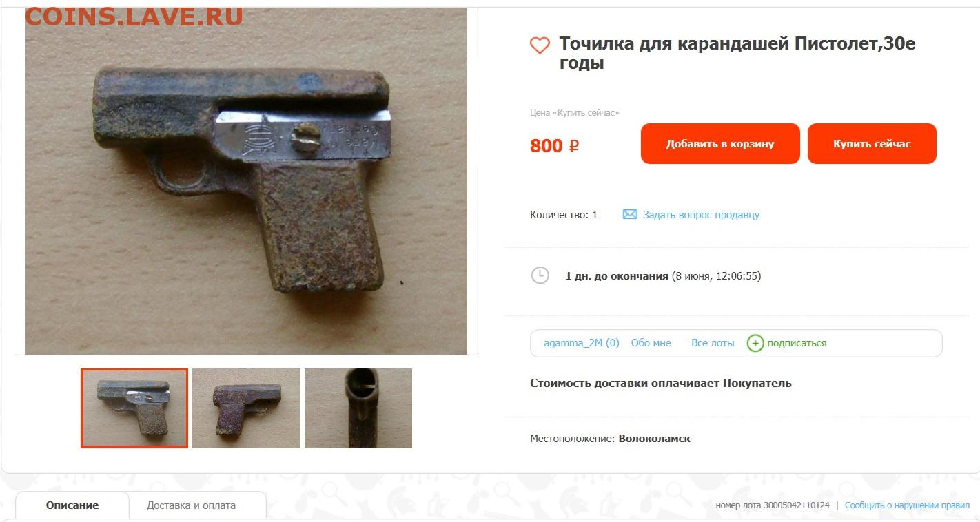Open Задать вопрос продавцу link
The width and height of the screenshot is (980, 522).
click(x=701, y=215)
